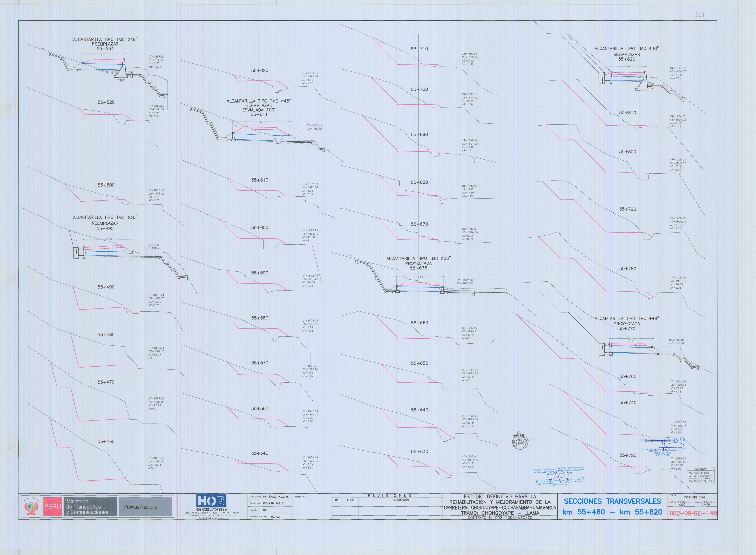
Task: Click the '13.01' width dimension at section 55+611
Action: pos(261,122)
